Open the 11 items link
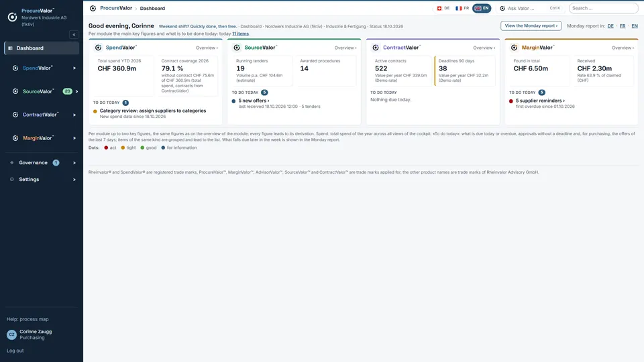 click(x=240, y=34)
